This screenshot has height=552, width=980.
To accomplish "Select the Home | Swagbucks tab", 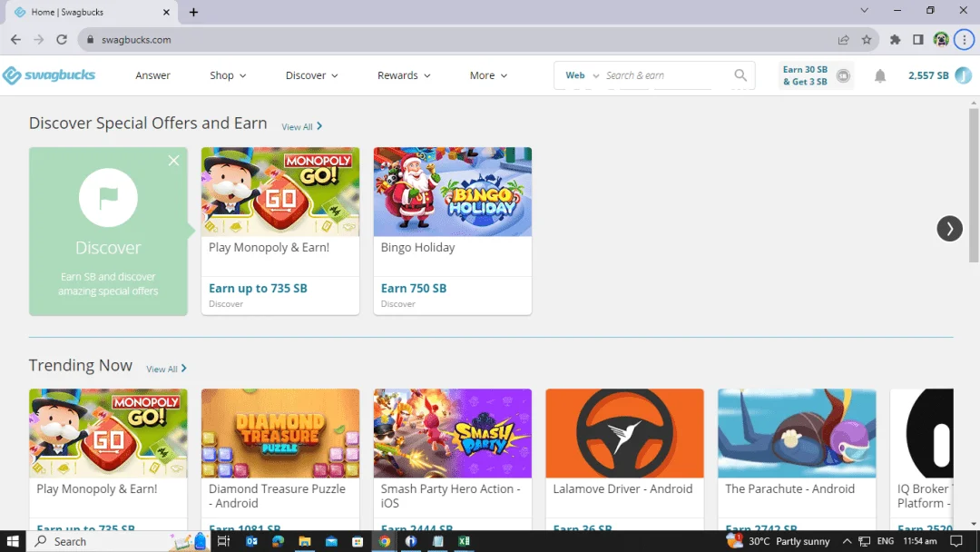I will (x=91, y=12).
